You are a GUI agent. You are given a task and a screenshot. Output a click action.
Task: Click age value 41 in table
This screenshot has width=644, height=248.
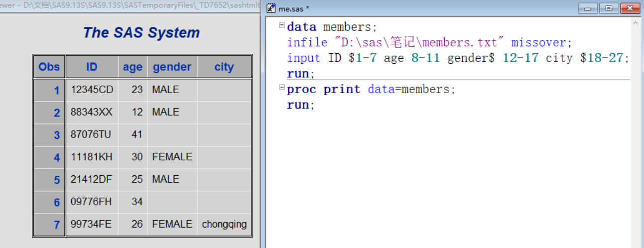coord(132,135)
